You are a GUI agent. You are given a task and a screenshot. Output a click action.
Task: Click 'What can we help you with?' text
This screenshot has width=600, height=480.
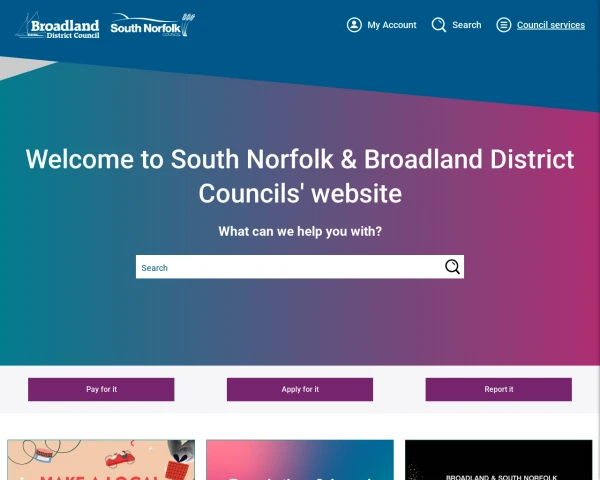tap(300, 231)
